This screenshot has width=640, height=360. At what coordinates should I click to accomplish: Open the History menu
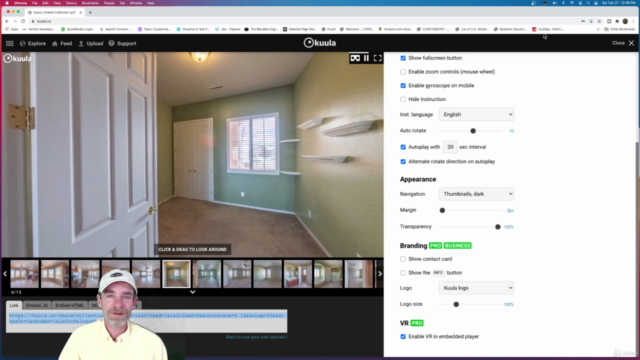(x=71, y=3)
